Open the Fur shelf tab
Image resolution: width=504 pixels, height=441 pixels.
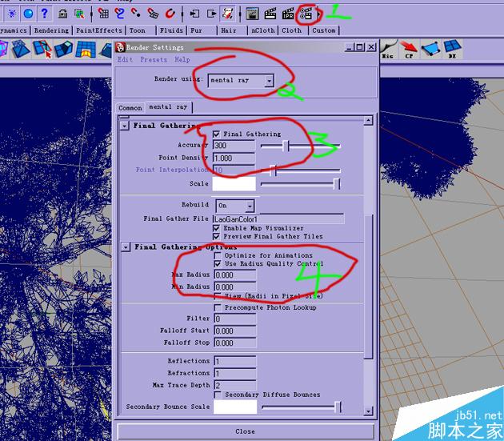pyautogui.click(x=196, y=30)
